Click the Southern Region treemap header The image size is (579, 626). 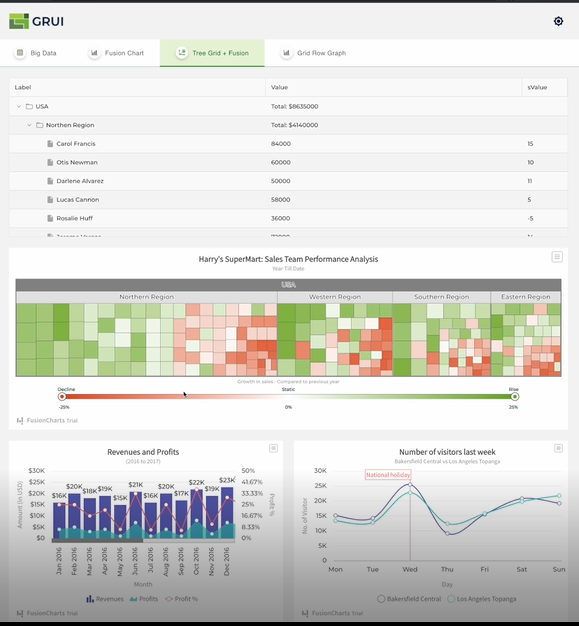[441, 297]
